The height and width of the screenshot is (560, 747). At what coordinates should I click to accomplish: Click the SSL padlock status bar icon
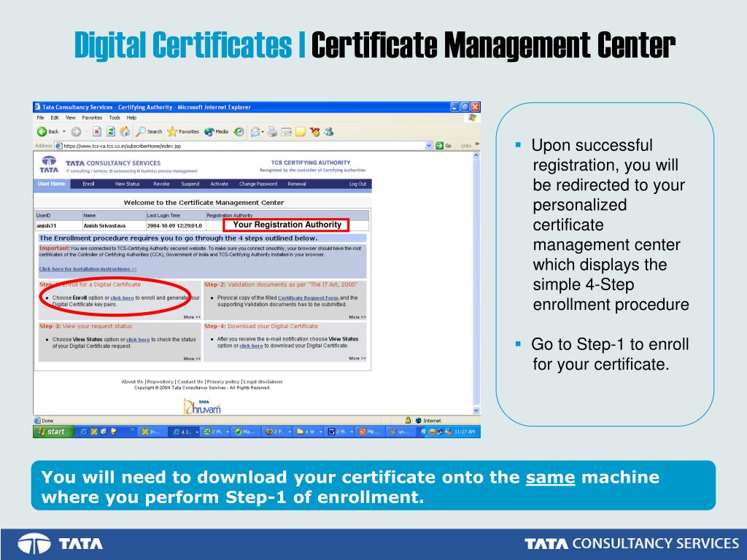click(408, 421)
